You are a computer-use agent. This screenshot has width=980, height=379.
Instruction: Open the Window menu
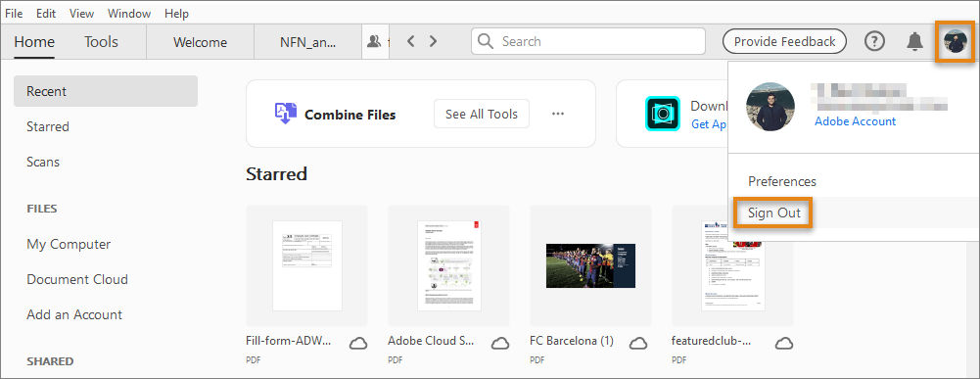pyautogui.click(x=129, y=13)
